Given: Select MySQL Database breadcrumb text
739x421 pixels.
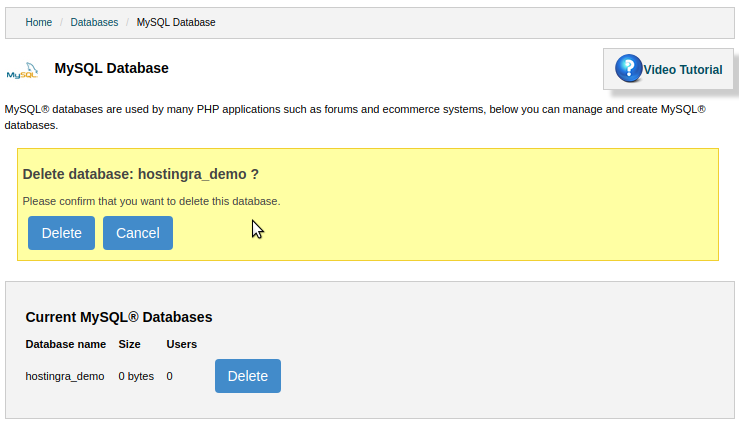Looking at the screenshot, I should 176,22.
